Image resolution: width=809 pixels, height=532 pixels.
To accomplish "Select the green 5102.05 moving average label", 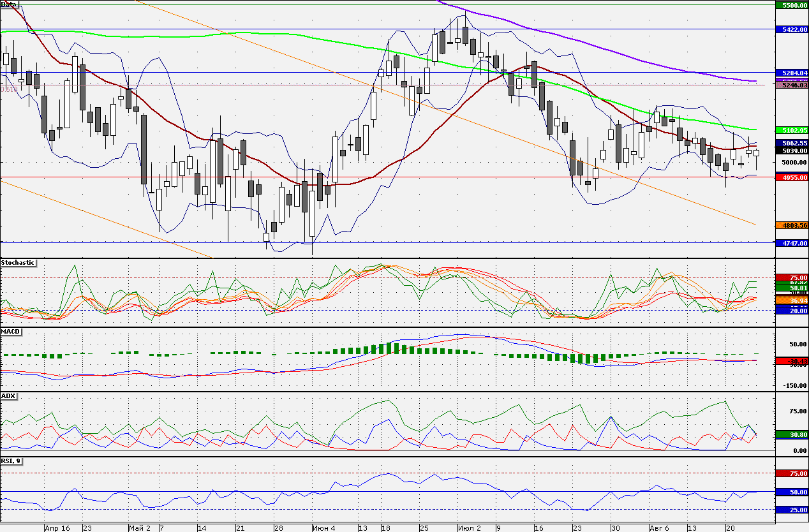I will (792, 130).
